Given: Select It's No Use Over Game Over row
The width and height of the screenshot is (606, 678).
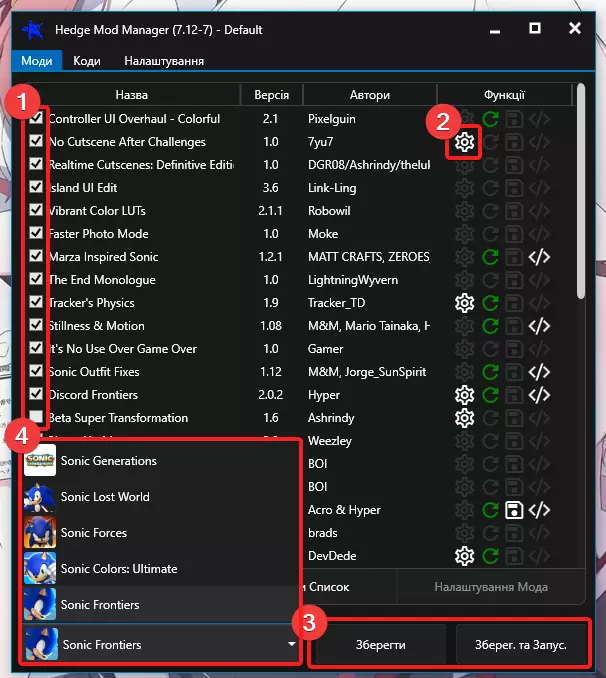Looking at the screenshot, I should [300, 349].
